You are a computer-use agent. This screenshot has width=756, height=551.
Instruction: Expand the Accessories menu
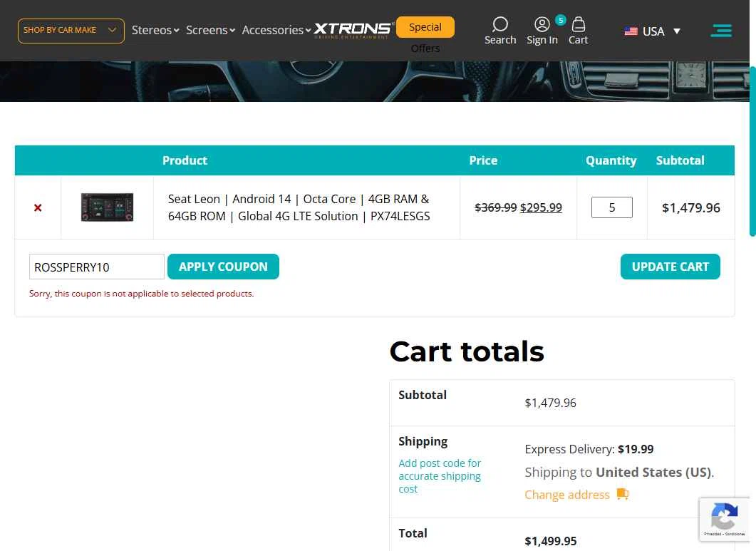(276, 30)
